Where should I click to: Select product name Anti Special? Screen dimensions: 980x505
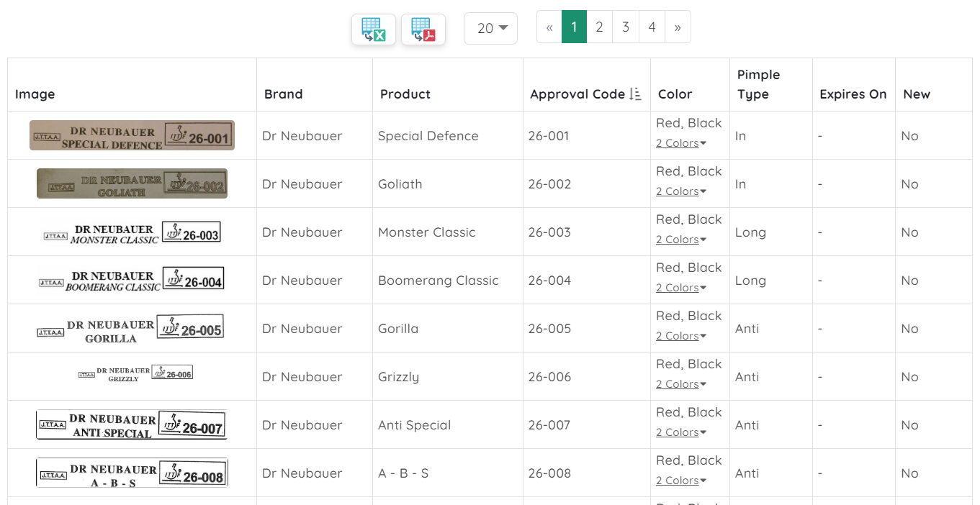point(415,425)
